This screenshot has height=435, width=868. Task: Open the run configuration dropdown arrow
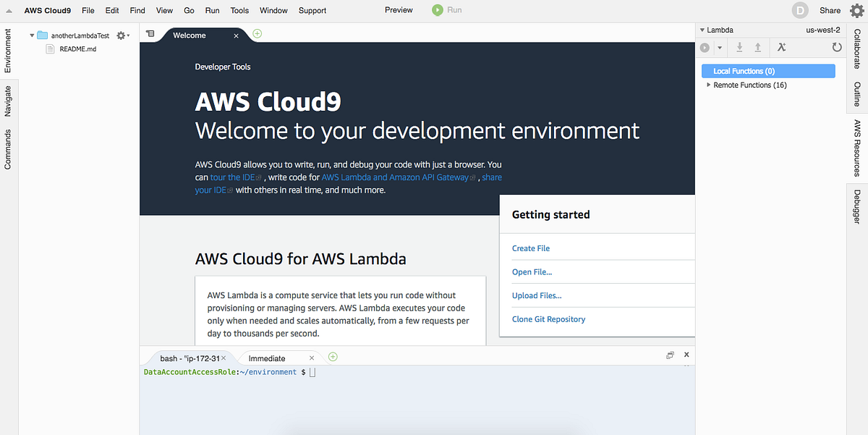pyautogui.click(x=720, y=47)
